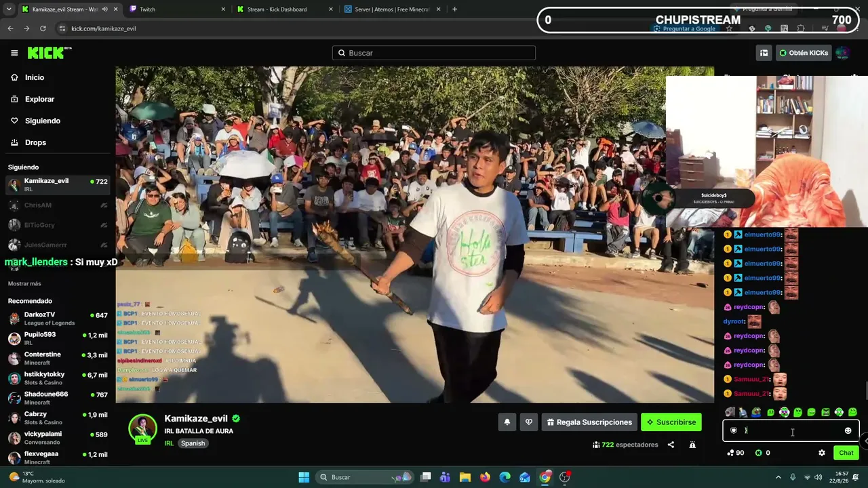Open Conterstine recommended channel
Viewport: 868px width, 488px height.
[x=57, y=359]
